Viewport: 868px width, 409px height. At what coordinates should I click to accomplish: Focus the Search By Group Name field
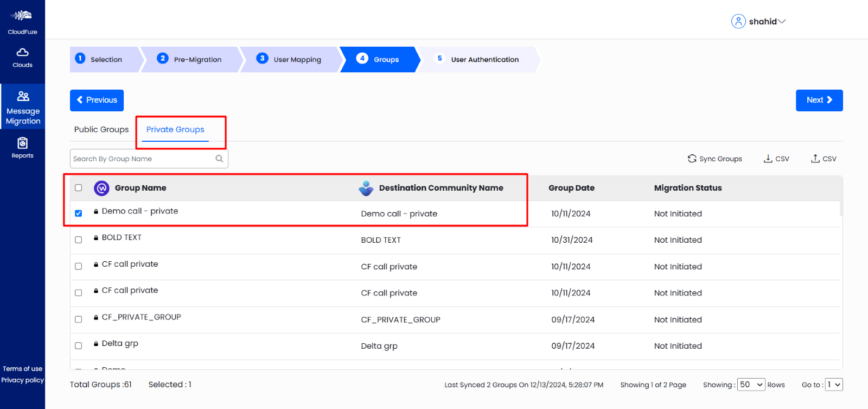pyautogui.click(x=142, y=159)
